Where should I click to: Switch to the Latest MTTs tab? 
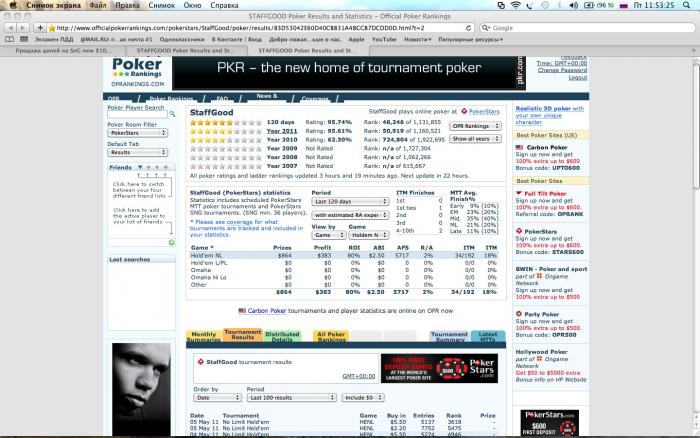click(488, 337)
